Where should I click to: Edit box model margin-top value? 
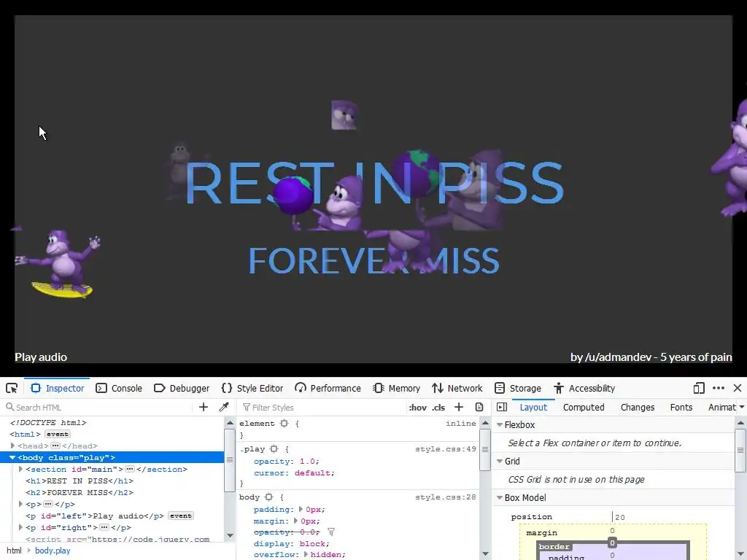click(x=612, y=531)
